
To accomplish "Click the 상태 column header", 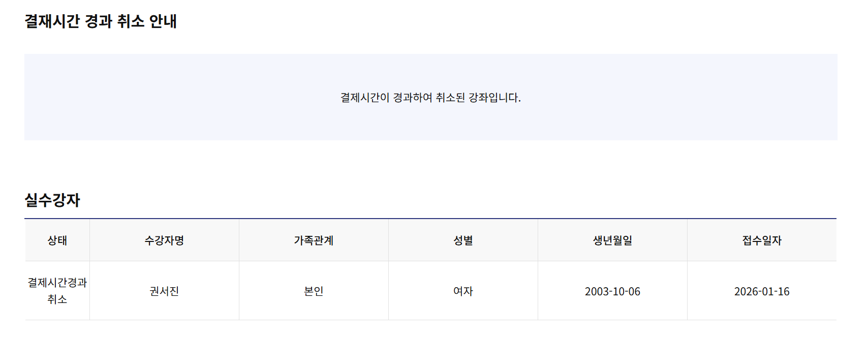I will 57,240.
